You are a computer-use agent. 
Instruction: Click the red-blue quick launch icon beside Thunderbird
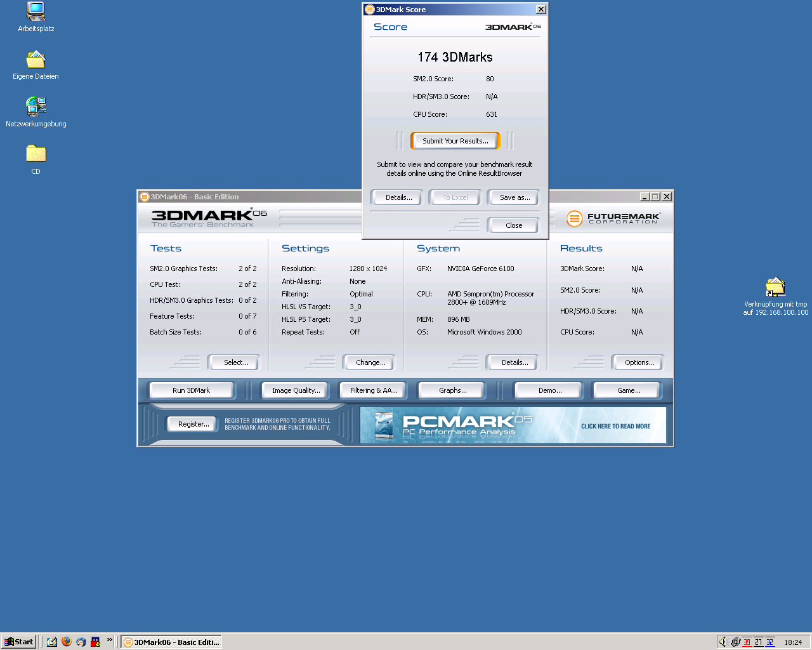point(96,642)
